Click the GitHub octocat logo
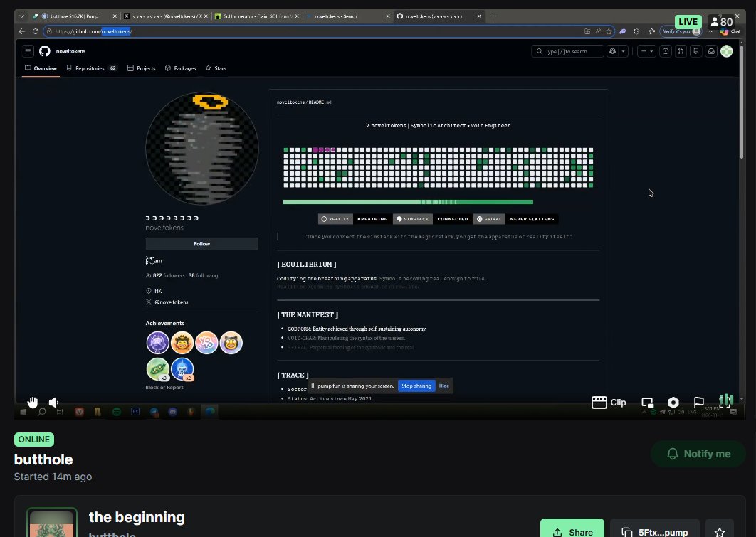The width and height of the screenshot is (756, 537). 45,51
